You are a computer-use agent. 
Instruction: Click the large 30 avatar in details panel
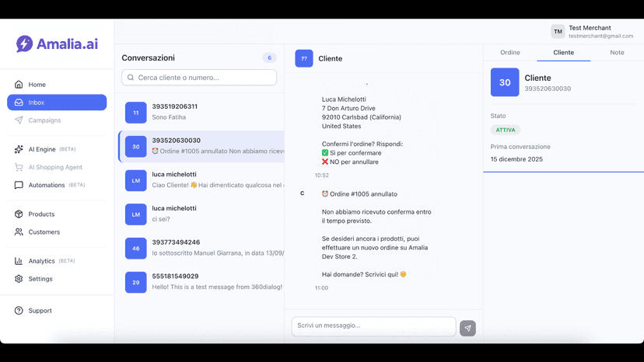click(505, 82)
